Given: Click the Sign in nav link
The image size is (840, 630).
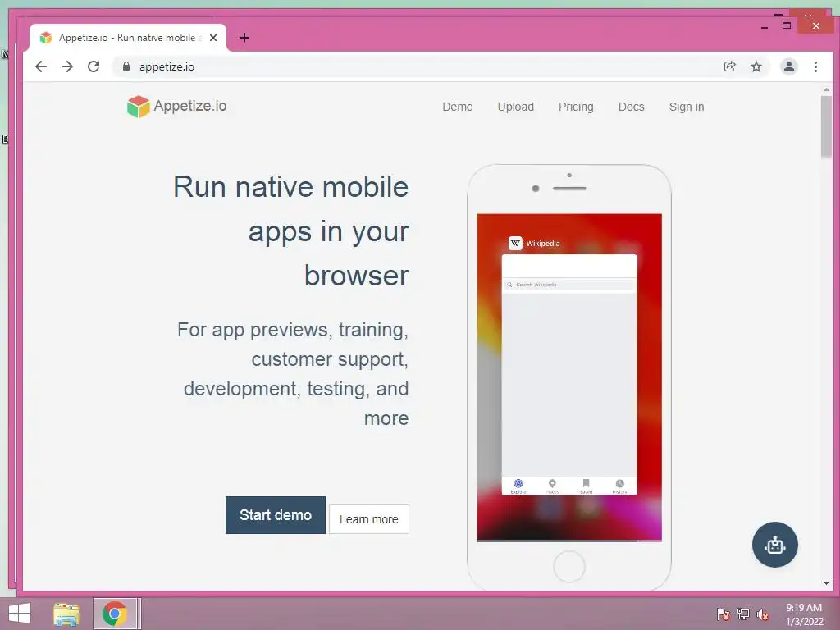Looking at the screenshot, I should [687, 107].
